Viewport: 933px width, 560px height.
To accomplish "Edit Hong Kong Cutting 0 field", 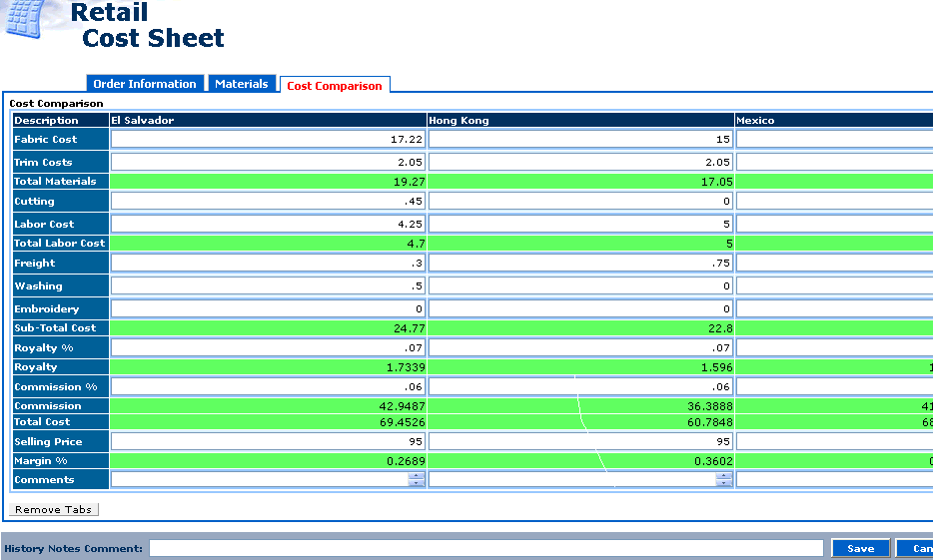I will (x=580, y=201).
